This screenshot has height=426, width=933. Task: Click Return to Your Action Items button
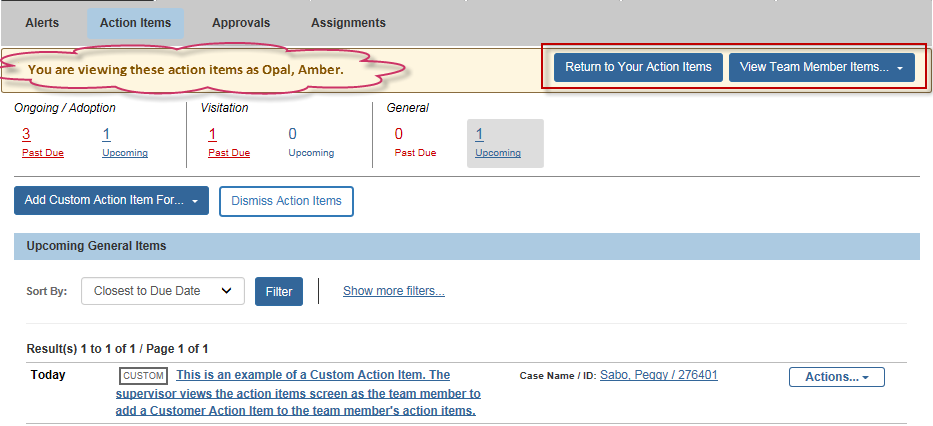(x=638, y=67)
